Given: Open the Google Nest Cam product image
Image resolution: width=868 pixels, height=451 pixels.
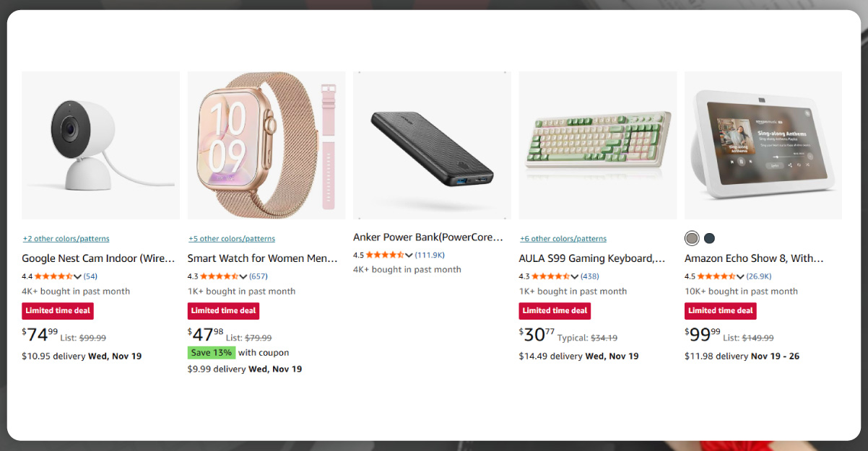Looking at the screenshot, I should [x=100, y=145].
